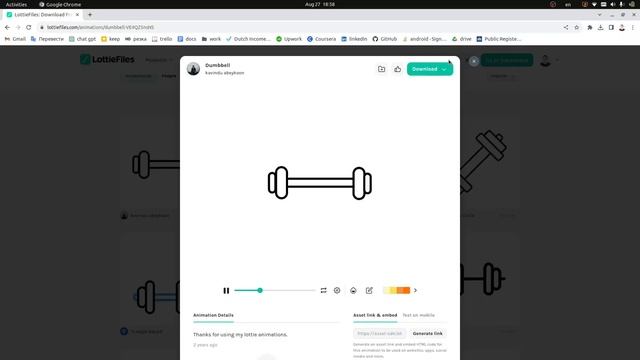Image resolution: width=640 pixels, height=360 pixels.
Task: Open kavindu abeykoon author profile link
Action: [x=224, y=73]
